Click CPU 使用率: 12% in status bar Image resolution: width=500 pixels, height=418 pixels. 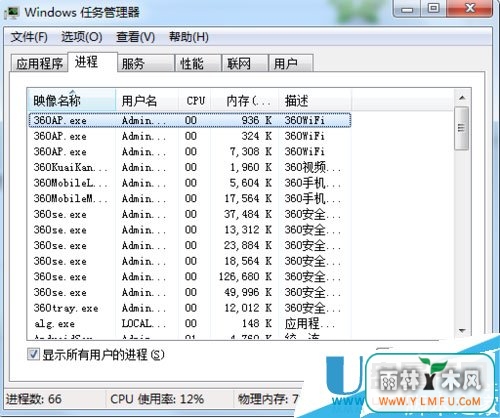click(157, 399)
